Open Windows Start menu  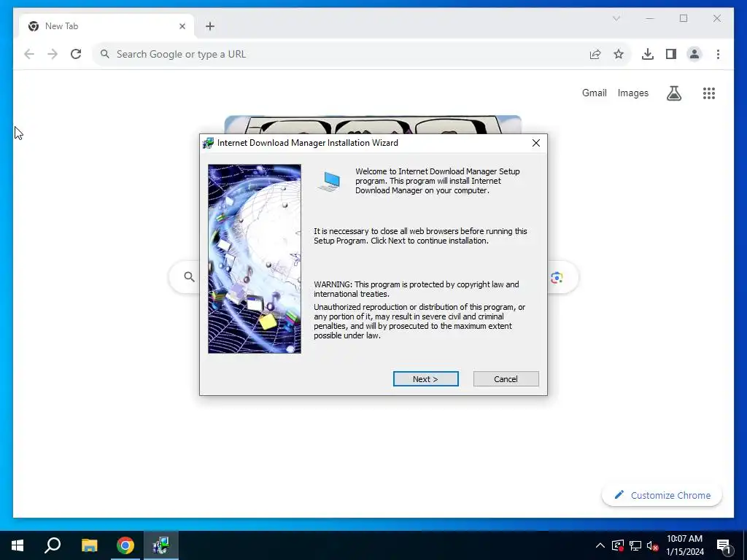(x=18, y=545)
